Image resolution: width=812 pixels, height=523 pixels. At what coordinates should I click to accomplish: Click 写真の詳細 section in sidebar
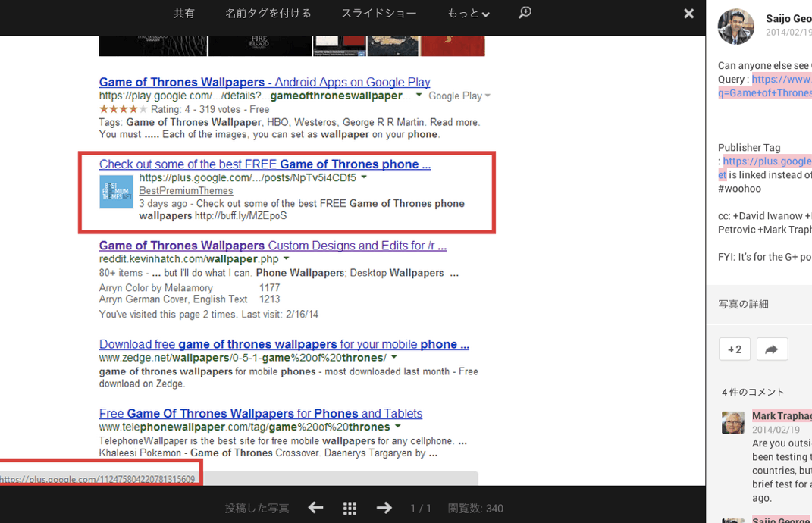coord(743,304)
